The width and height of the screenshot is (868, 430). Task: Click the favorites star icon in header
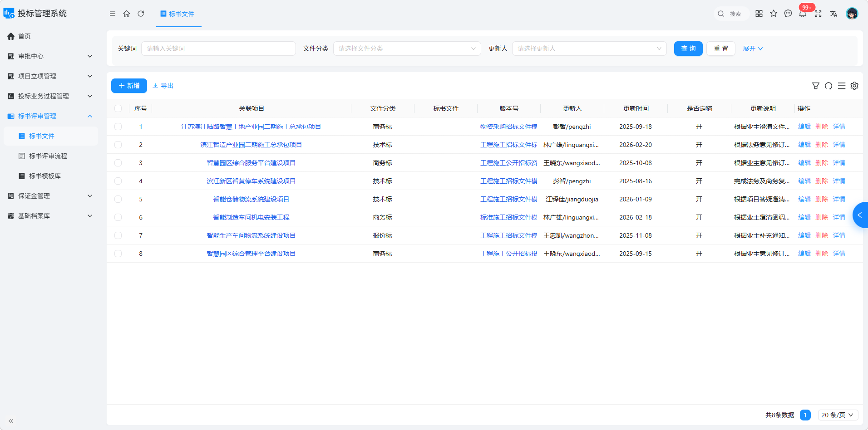(x=774, y=14)
